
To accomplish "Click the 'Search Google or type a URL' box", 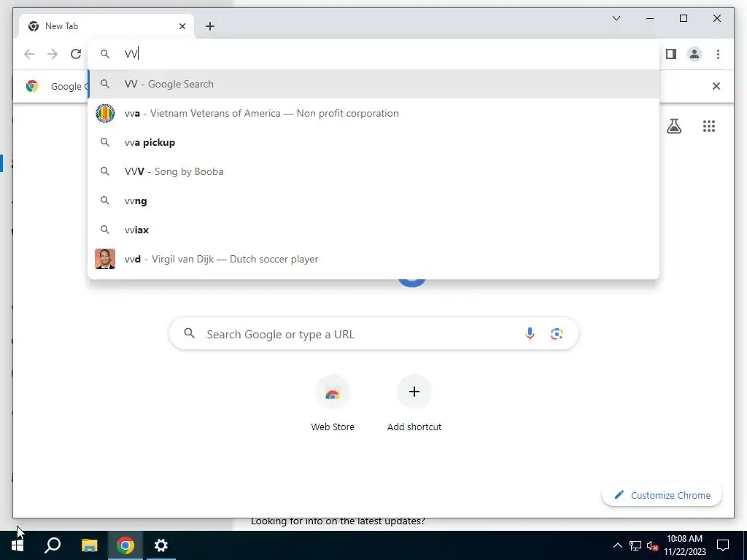I will (373, 334).
